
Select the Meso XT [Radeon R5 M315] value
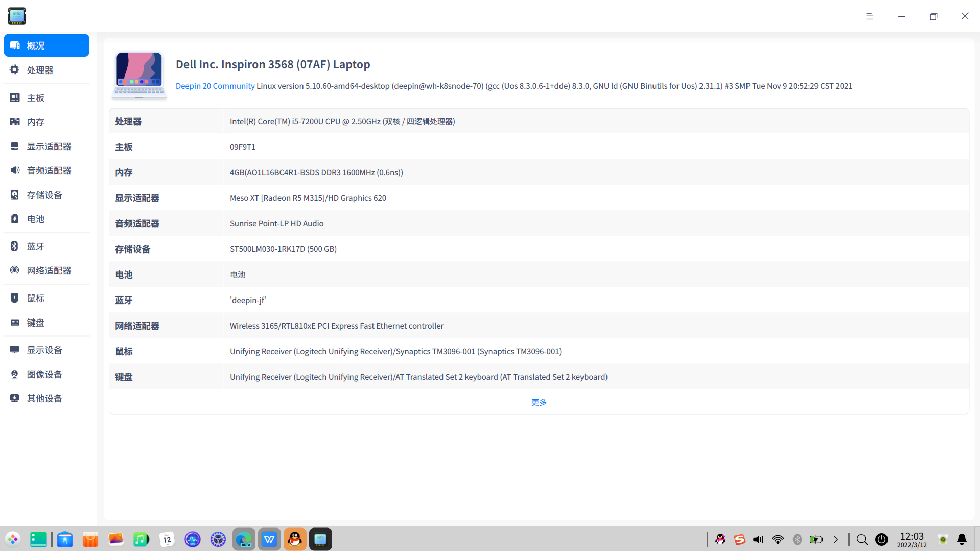click(308, 198)
